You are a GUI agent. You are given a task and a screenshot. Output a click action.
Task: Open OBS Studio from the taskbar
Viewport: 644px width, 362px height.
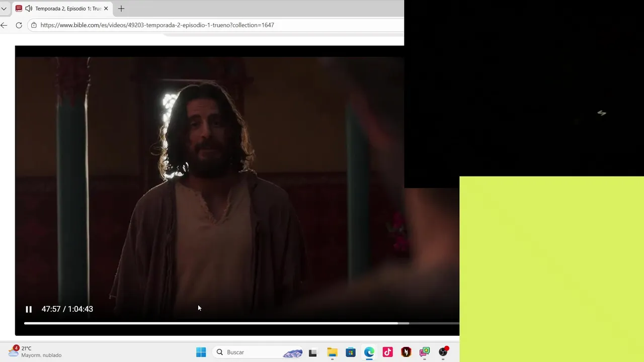[x=443, y=352]
